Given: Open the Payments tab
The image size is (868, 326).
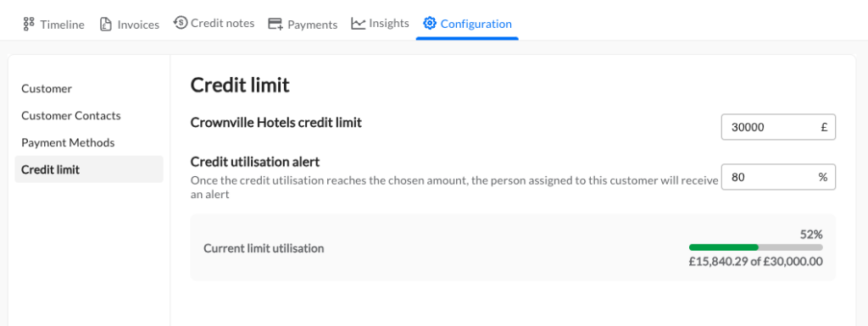Looking at the screenshot, I should tap(303, 25).
